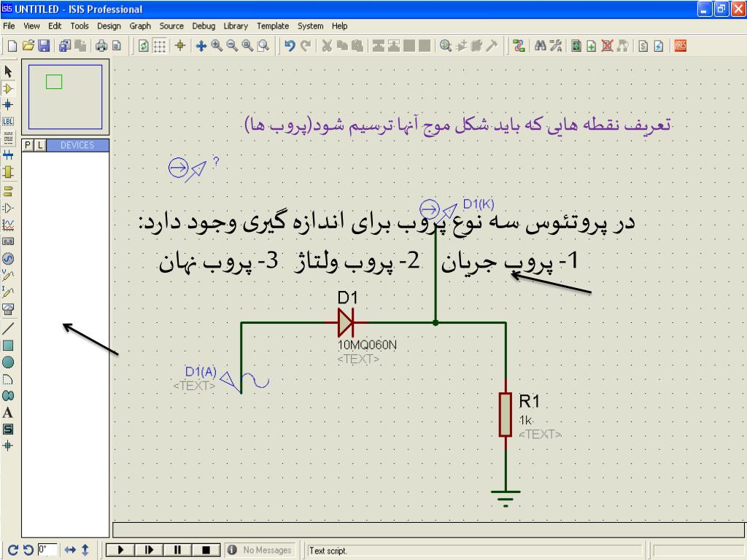The width and height of the screenshot is (747, 560).
Task: Select Current Probe mode tool
Action: [8, 292]
